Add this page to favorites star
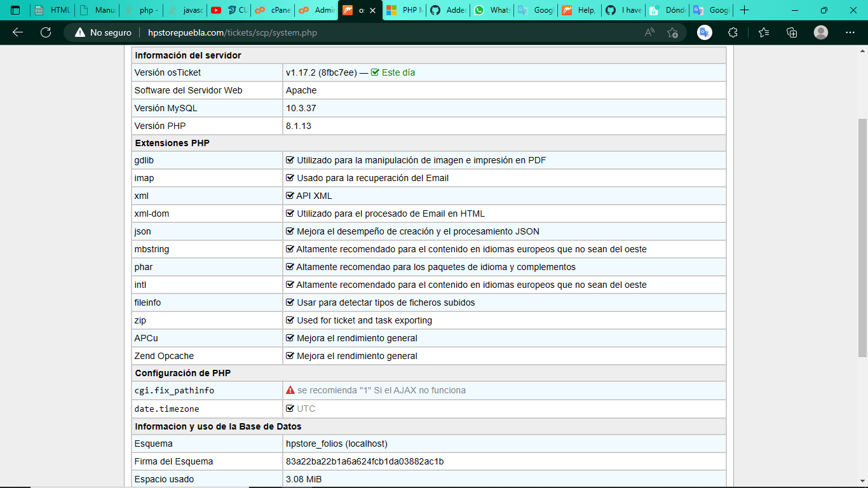 672,32
